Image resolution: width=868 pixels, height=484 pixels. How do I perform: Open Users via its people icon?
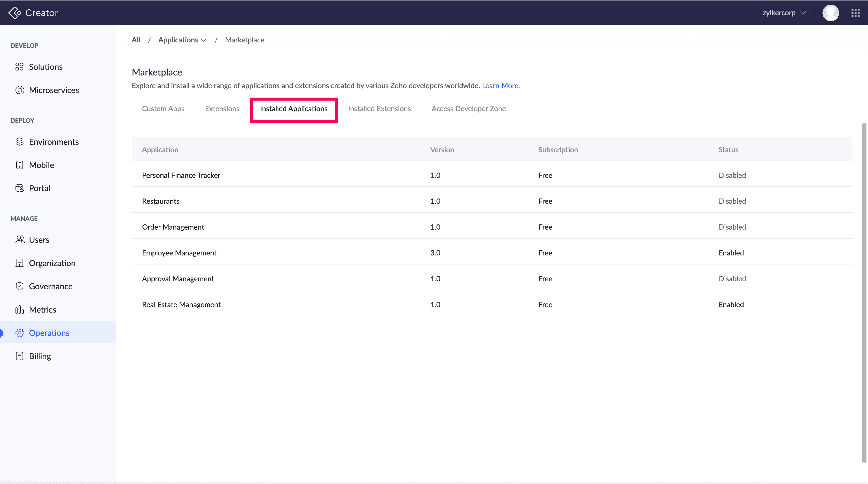(20, 240)
